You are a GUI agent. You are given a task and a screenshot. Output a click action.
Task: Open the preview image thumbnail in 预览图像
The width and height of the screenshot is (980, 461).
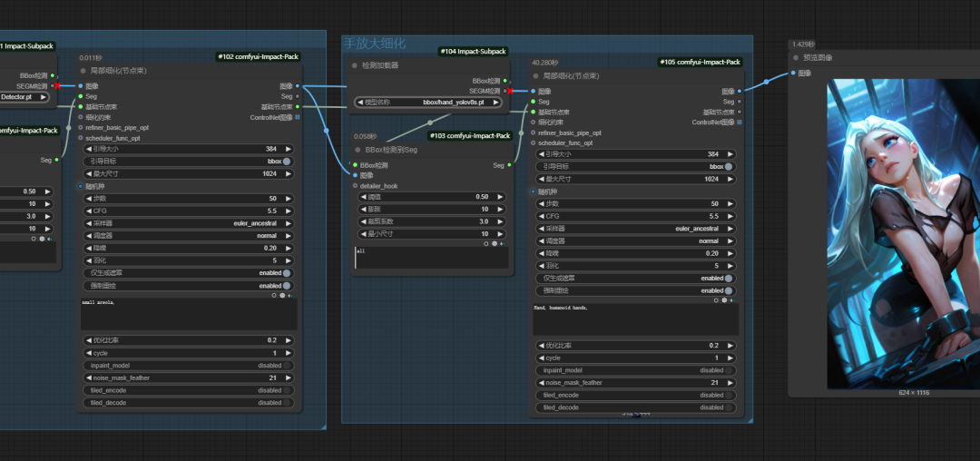pos(903,233)
